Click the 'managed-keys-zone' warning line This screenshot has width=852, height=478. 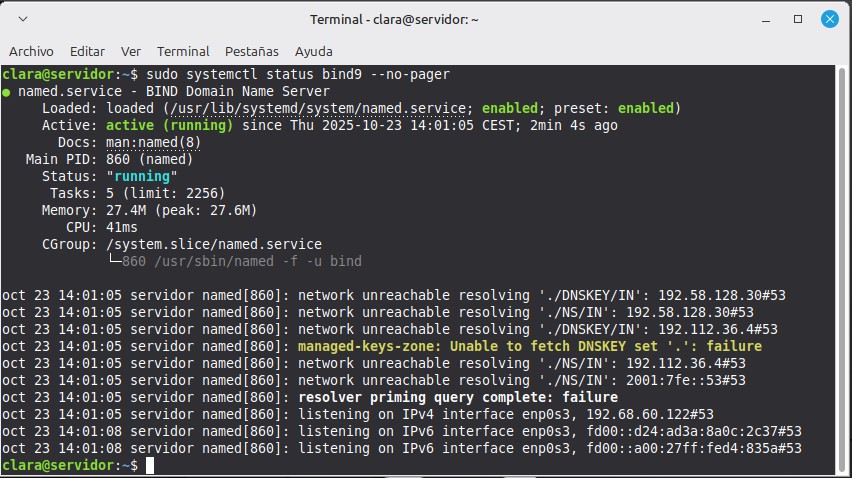point(530,346)
